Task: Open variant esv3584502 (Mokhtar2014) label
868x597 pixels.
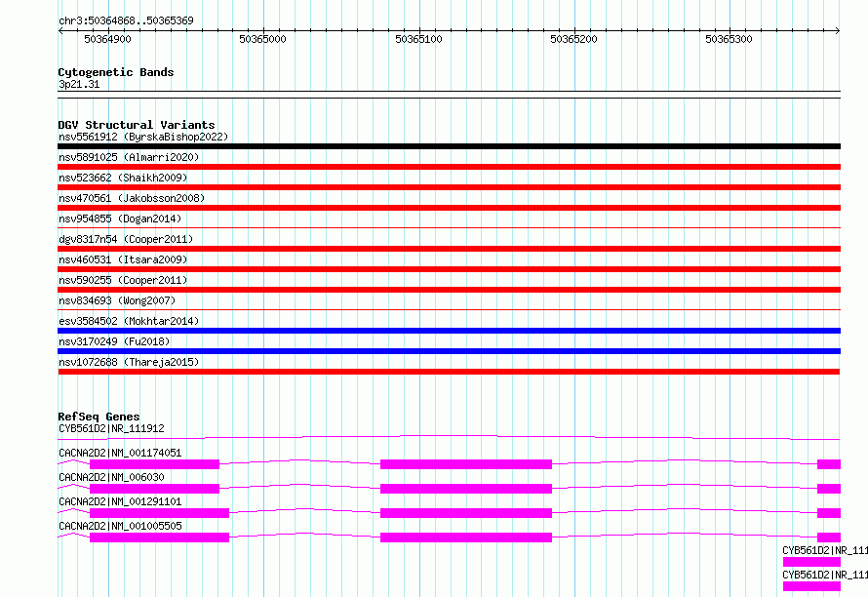Action: click(x=129, y=321)
